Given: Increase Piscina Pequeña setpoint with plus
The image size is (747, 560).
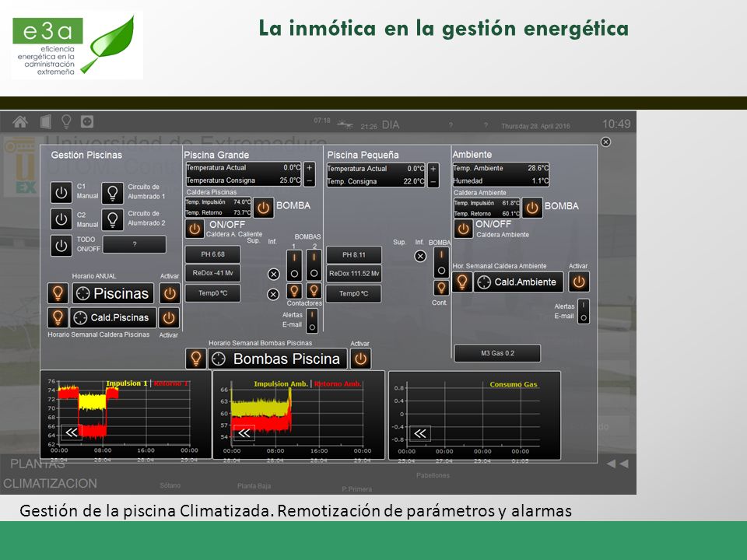Looking at the screenshot, I should [x=433, y=169].
